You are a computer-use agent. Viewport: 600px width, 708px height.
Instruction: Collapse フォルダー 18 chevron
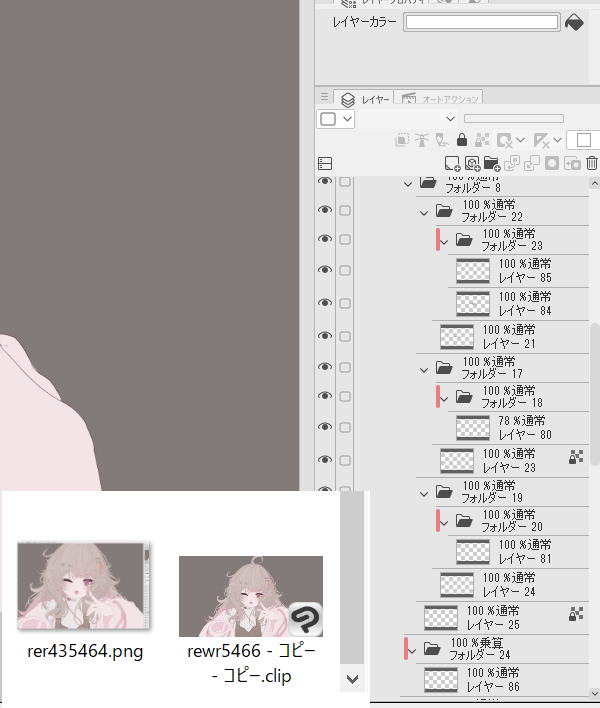pos(444,400)
